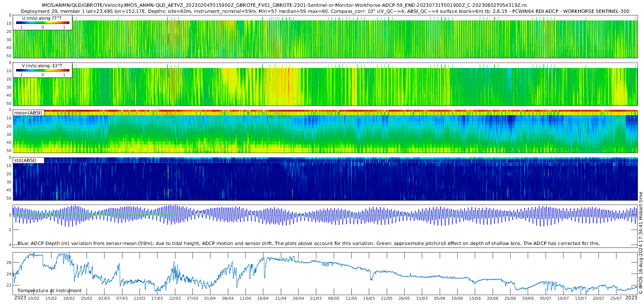Click the 26 tick on temperature axis
The width and height of the screenshot is (644, 304).
9,263
